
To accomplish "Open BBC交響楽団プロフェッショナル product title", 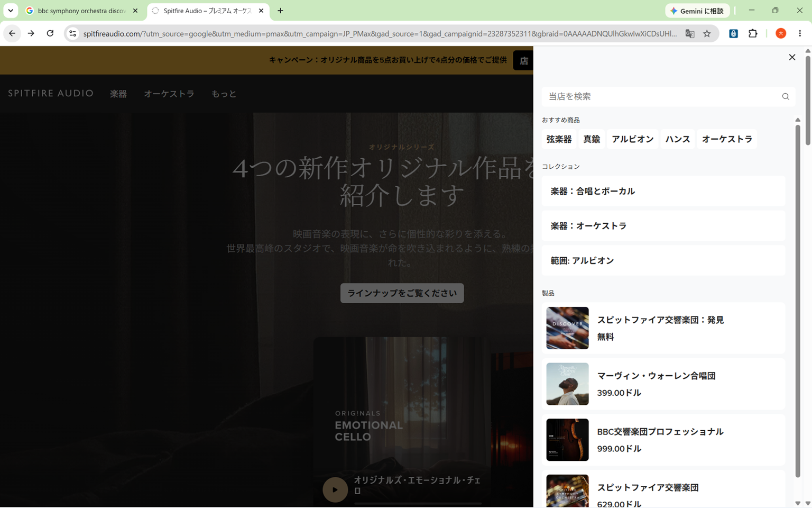I will 660,432.
